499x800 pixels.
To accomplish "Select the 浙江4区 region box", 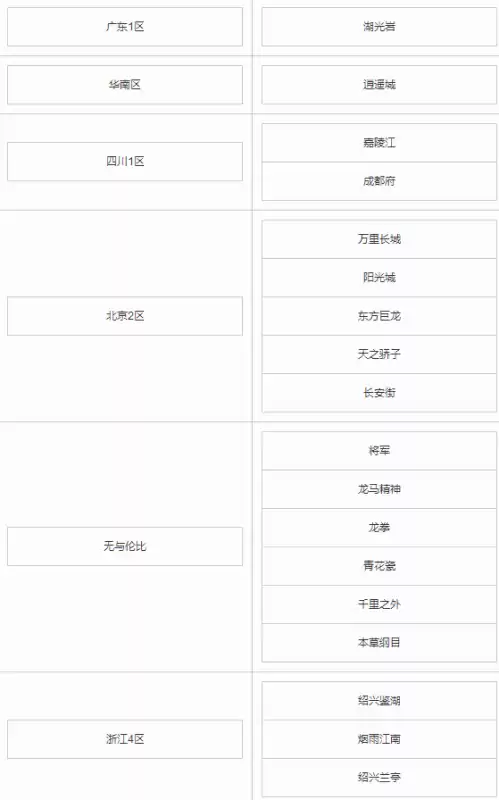I will [x=124, y=739].
